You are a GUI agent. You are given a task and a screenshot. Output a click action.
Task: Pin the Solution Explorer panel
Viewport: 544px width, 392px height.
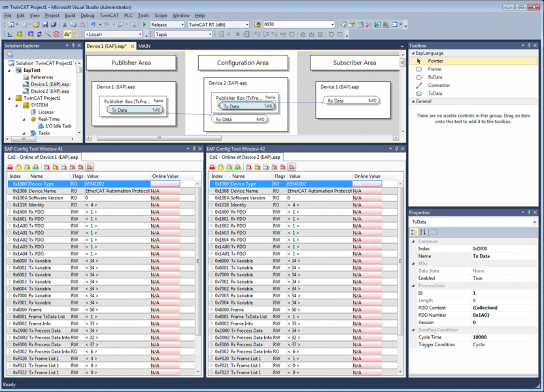click(x=73, y=45)
